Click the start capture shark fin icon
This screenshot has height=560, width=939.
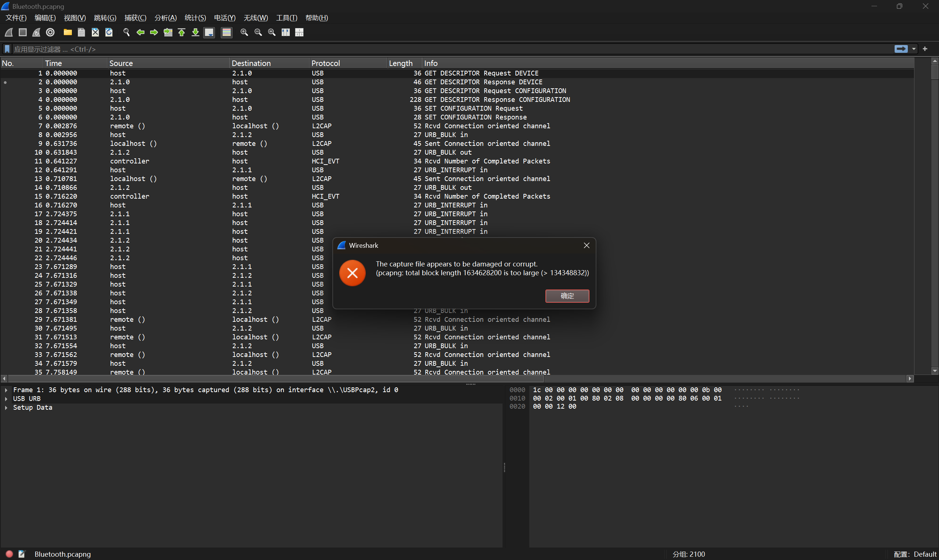point(9,33)
